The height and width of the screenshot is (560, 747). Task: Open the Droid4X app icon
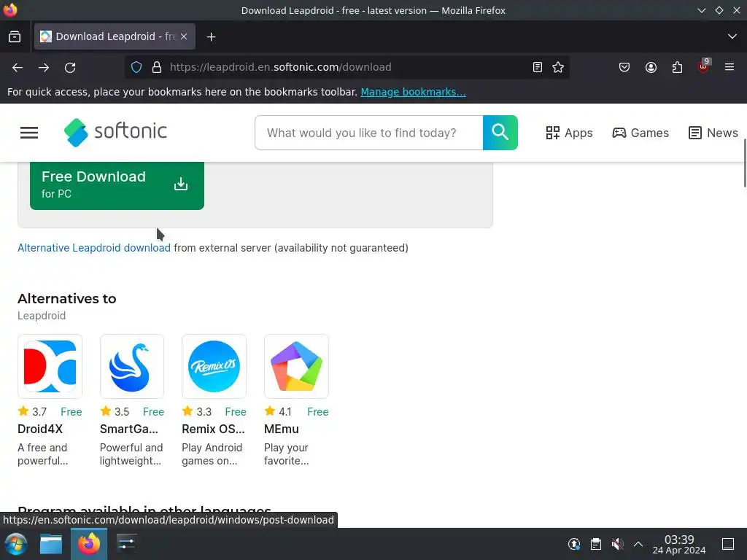(50, 366)
